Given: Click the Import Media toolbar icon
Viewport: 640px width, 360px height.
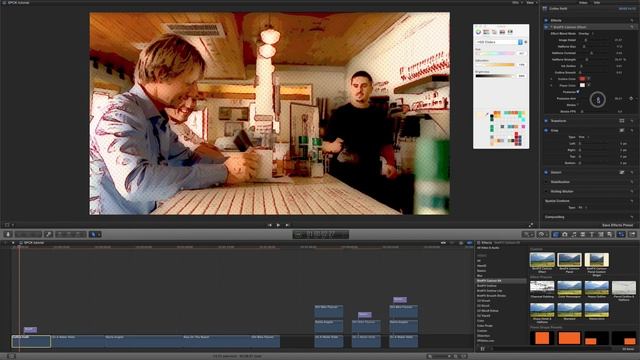Looking at the screenshot, I should [x=7, y=234].
